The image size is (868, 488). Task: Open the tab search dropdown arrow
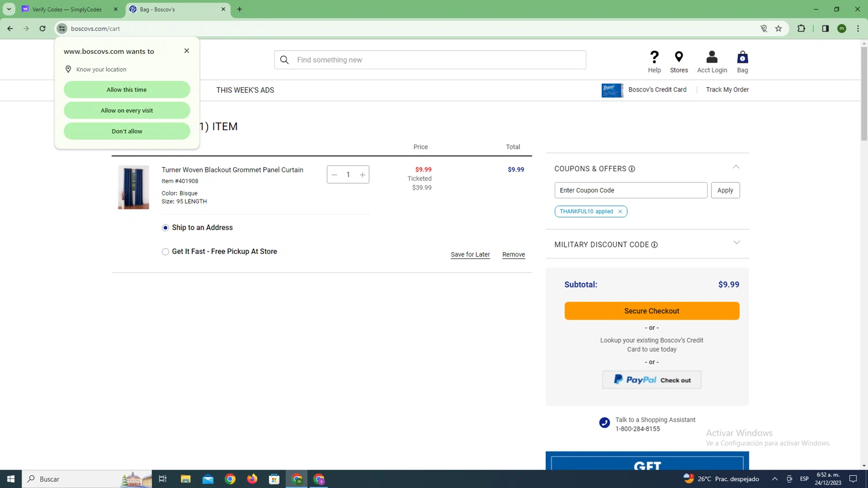9,9
